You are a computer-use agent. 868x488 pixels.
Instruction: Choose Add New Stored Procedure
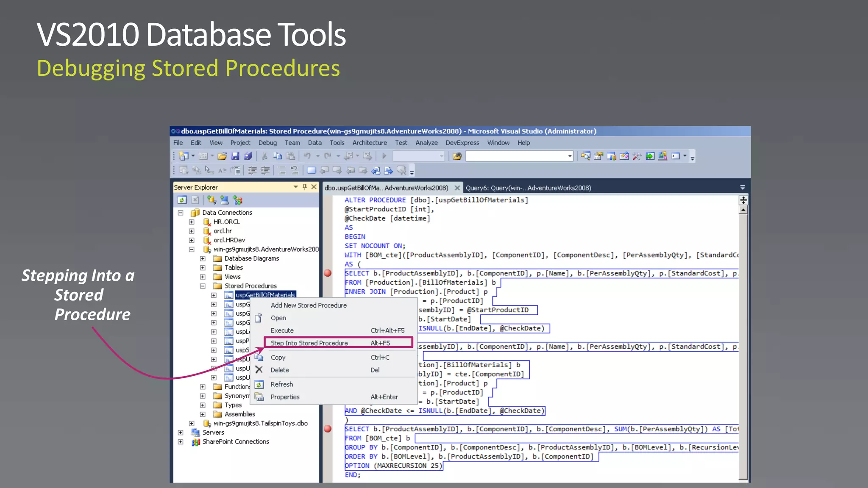333,305
